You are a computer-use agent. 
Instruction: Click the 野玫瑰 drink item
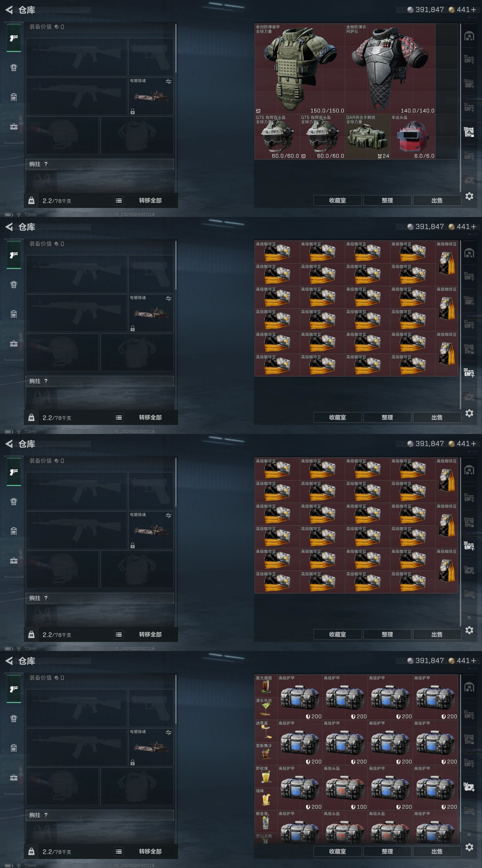[x=266, y=776]
